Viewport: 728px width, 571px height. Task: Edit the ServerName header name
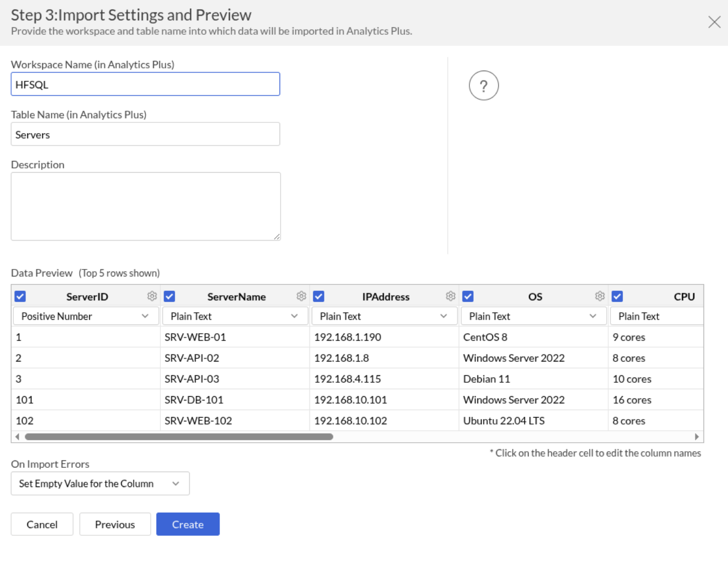236,297
